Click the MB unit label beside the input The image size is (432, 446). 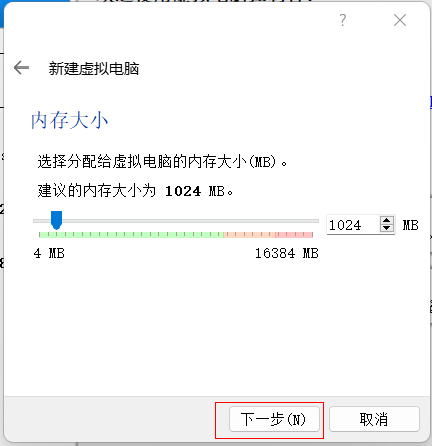tap(410, 225)
